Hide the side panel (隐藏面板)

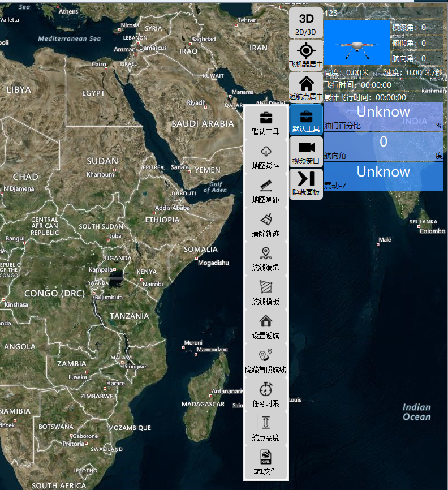[x=306, y=184]
